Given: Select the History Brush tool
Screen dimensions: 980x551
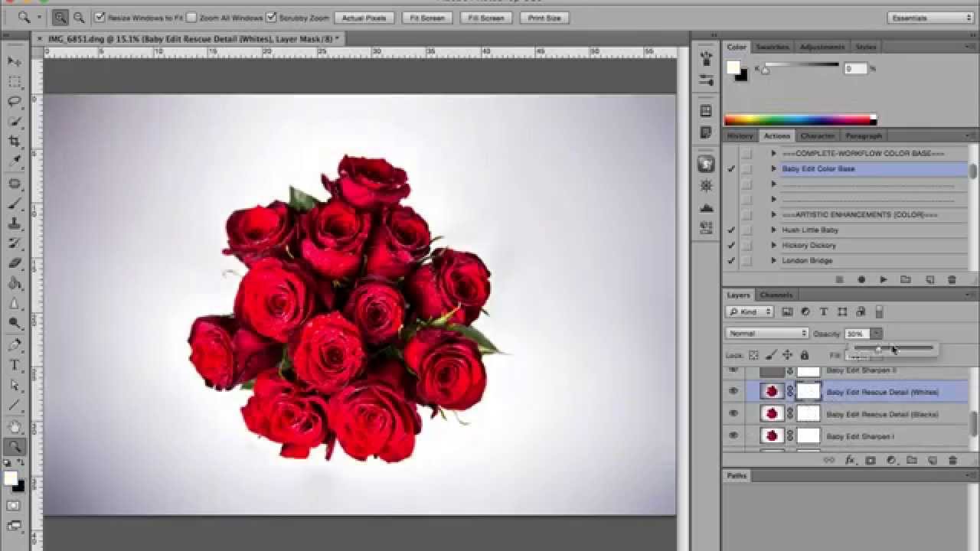Looking at the screenshot, I should 15,243.
